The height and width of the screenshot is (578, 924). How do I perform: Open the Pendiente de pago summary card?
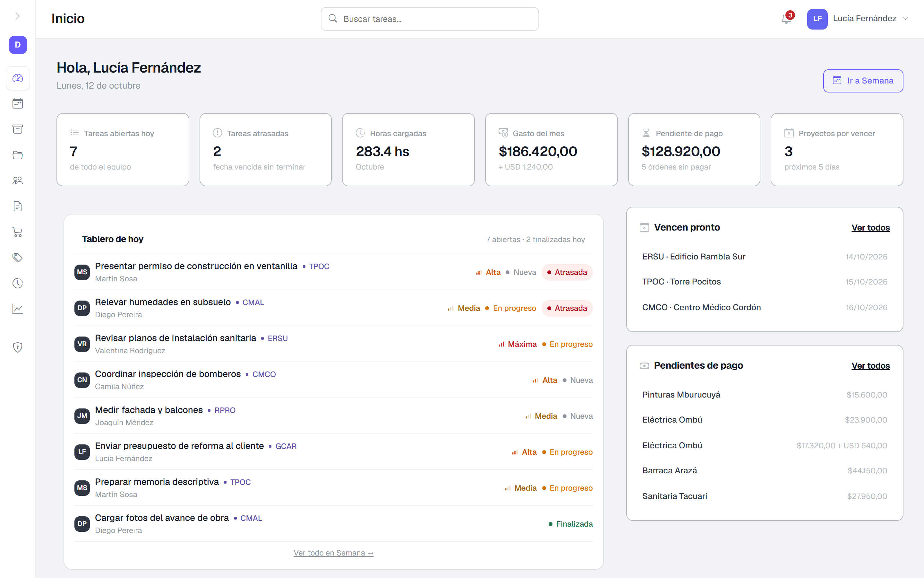pos(694,149)
